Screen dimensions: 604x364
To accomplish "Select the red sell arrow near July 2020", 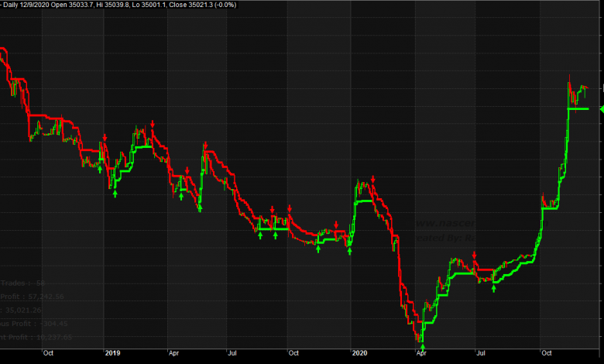I will [x=474, y=256].
